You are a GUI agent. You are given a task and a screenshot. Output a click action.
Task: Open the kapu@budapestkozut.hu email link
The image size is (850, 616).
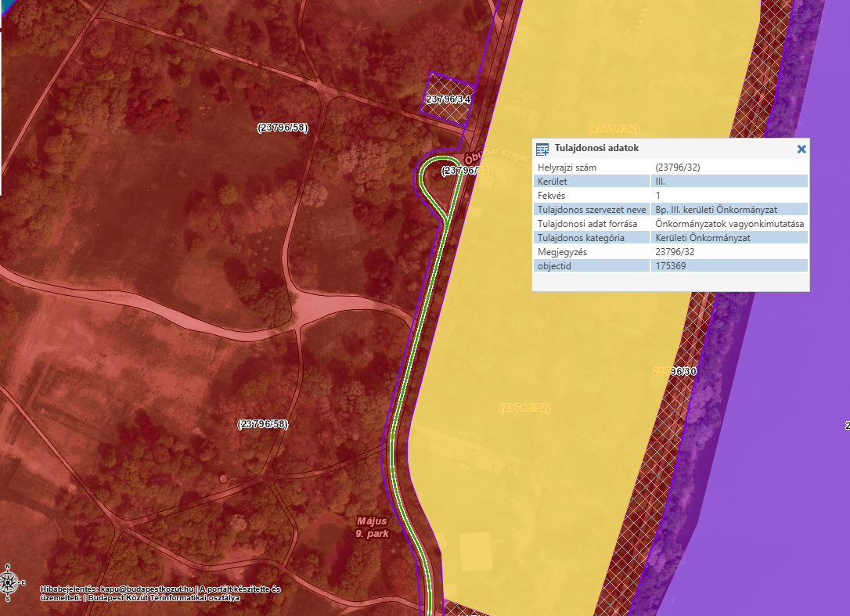148,589
